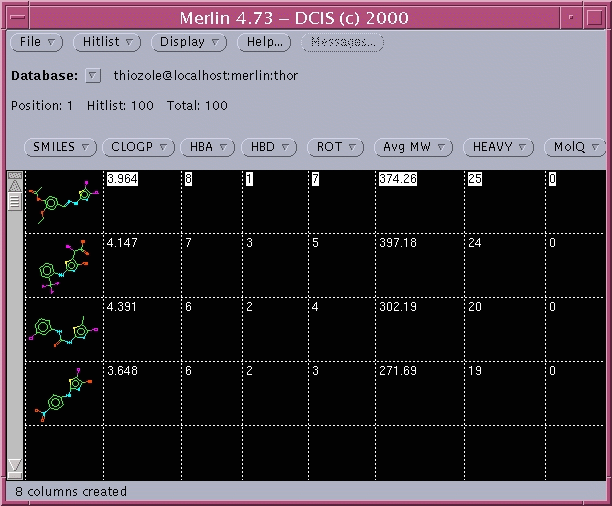The image size is (612, 506).
Task: Click the window menu button in title bar
Action: (17, 18)
